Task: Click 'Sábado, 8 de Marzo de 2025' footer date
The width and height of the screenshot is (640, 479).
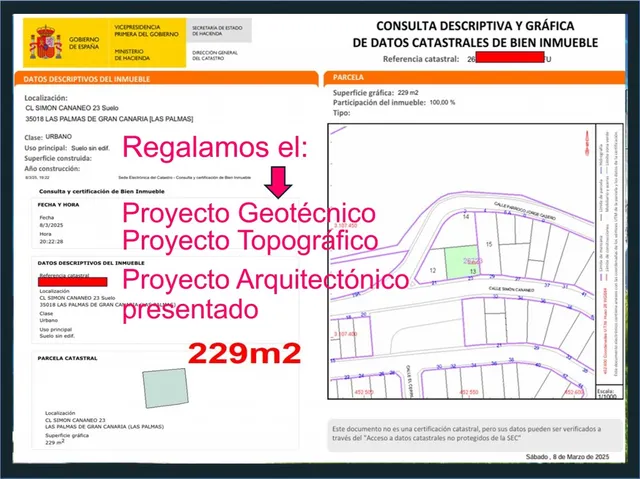Action: (x=567, y=457)
